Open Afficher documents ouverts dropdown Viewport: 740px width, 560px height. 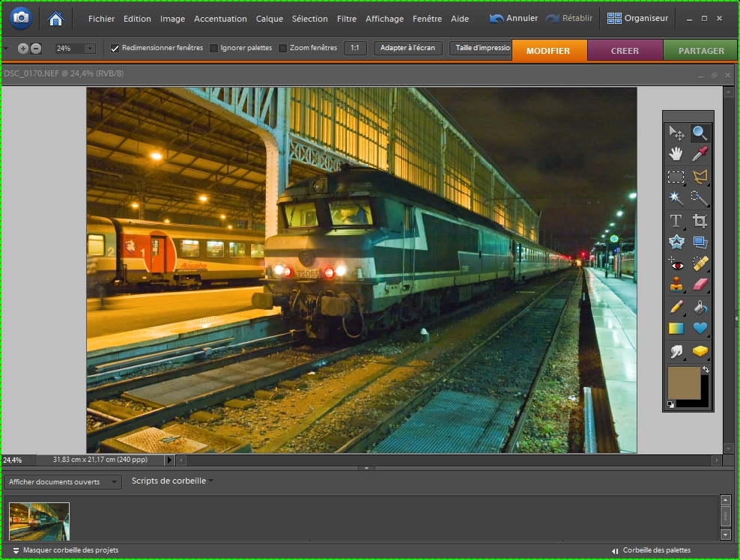coord(63,481)
